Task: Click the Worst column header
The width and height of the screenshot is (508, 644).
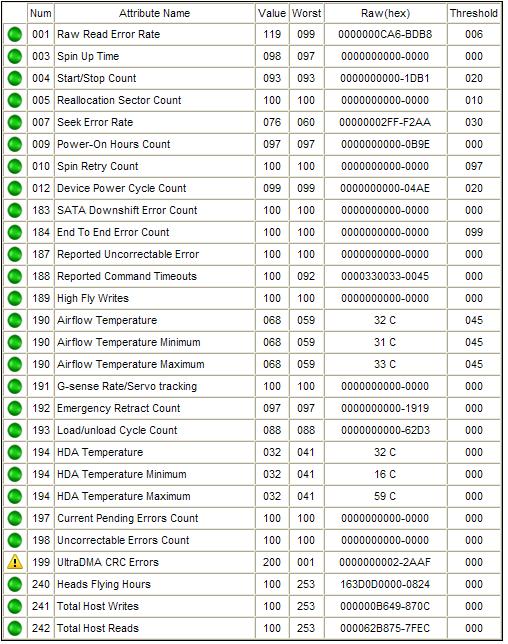Action: click(x=306, y=13)
